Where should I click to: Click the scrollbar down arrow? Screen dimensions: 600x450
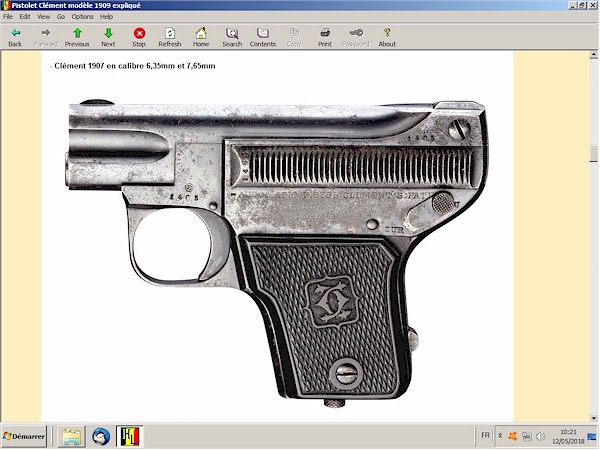tap(593, 418)
